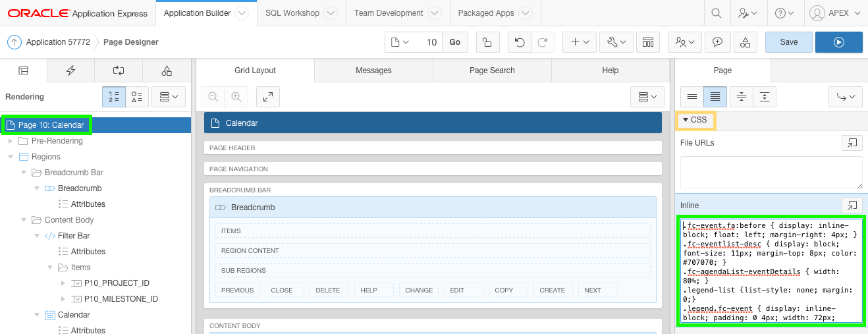Click the Collapse All groups icon
Image resolution: width=868 pixels, height=334 pixels.
point(742,97)
